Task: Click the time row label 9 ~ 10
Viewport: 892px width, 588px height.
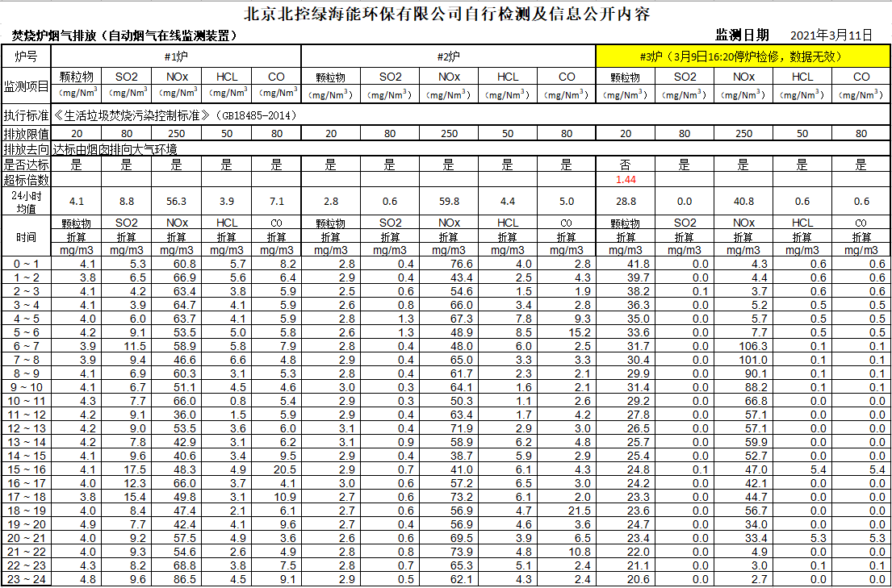Action: (27, 387)
